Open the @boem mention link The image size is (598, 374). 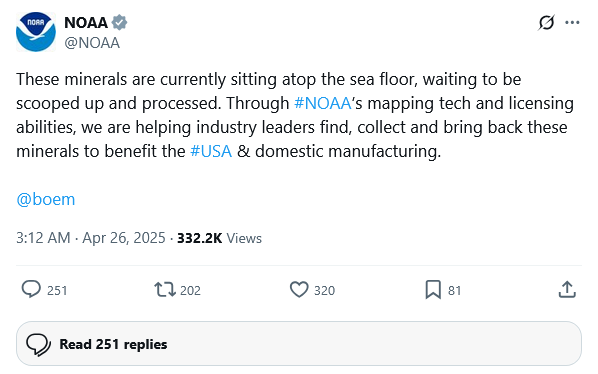[46, 199]
